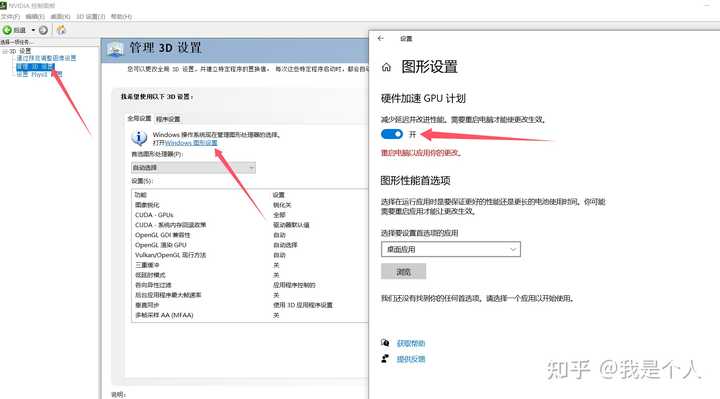The height and width of the screenshot is (399, 720).
Task: Collapse the 3D 设置 tree node
Action: click(x=5, y=51)
